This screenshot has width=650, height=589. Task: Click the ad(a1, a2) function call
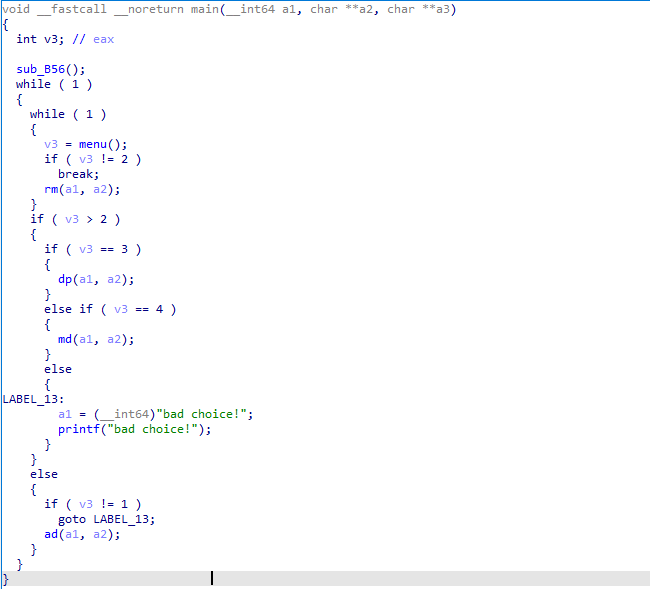point(82,534)
